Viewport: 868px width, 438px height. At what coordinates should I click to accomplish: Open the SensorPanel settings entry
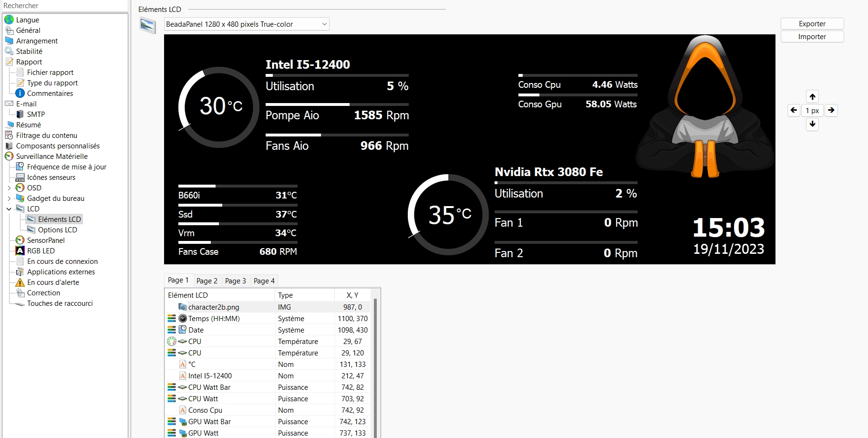tap(46, 240)
